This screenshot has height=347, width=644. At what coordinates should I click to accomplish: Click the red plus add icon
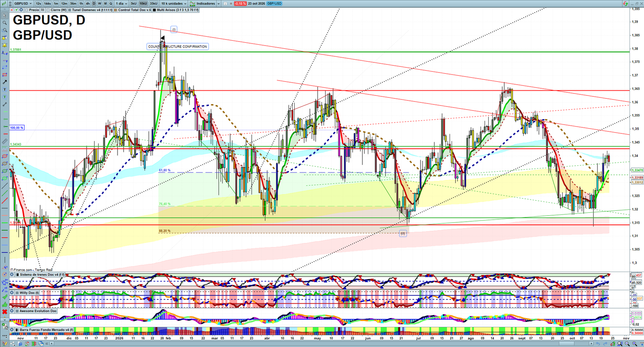pos(12,10)
